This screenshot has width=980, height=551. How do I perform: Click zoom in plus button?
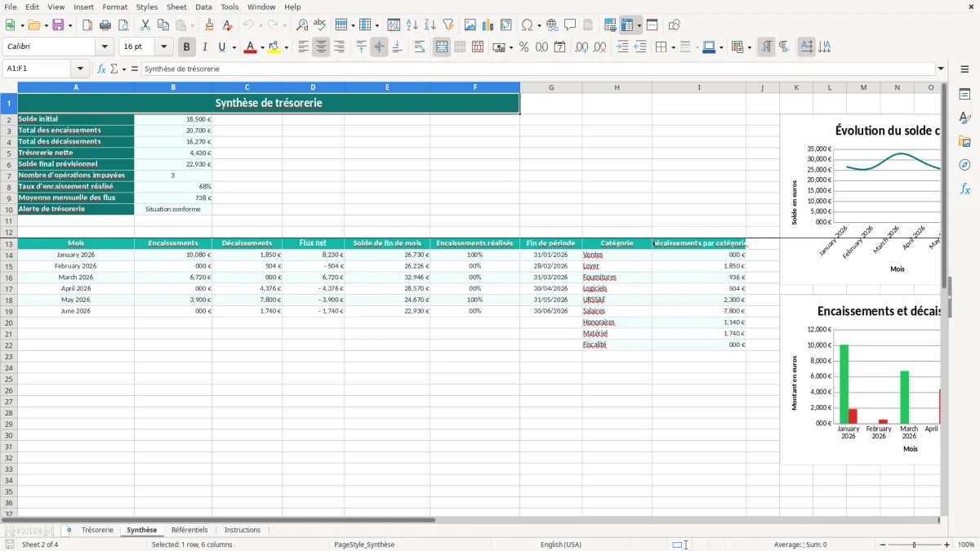click(x=947, y=544)
